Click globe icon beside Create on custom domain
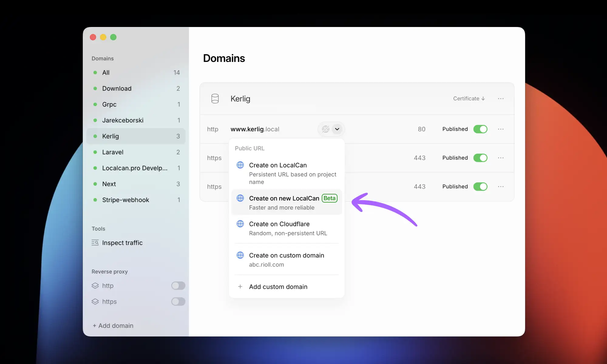The height and width of the screenshot is (364, 607). pyautogui.click(x=240, y=255)
